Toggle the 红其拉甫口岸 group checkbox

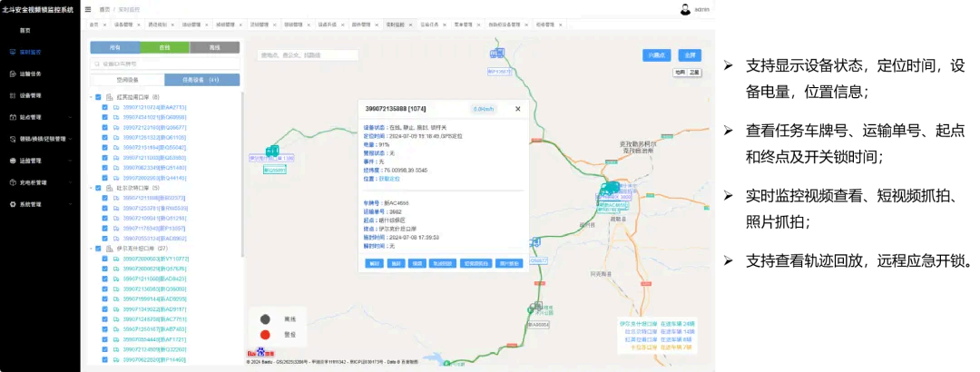point(98,97)
